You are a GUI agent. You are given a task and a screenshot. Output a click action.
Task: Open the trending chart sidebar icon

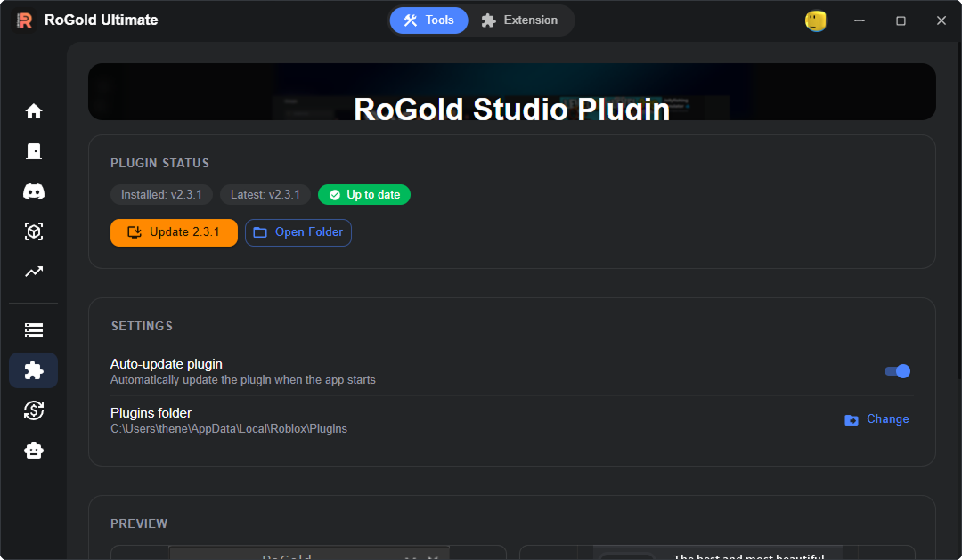coord(34,272)
